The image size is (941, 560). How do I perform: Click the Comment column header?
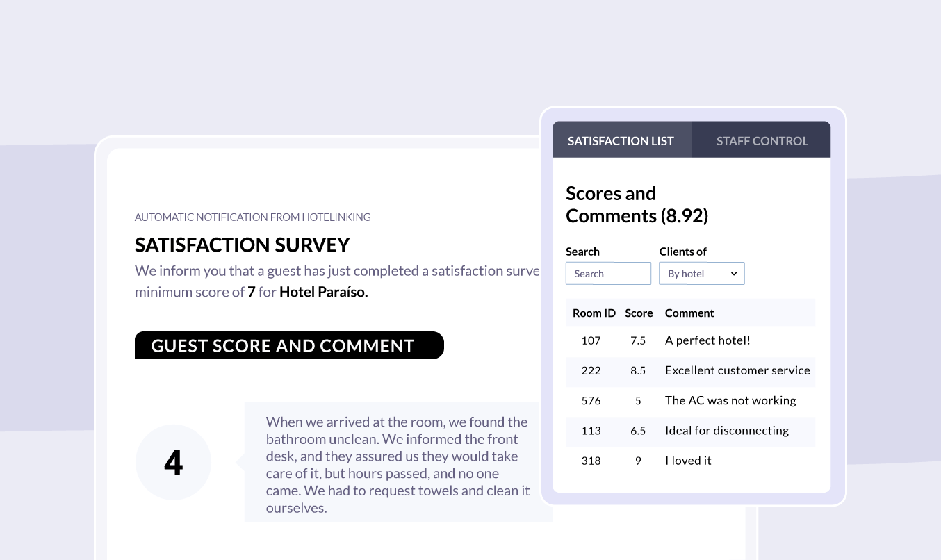tap(689, 313)
